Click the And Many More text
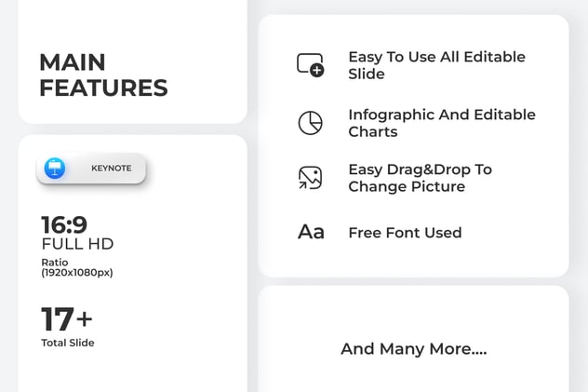Viewport: 588px width, 392px height. pos(413,349)
